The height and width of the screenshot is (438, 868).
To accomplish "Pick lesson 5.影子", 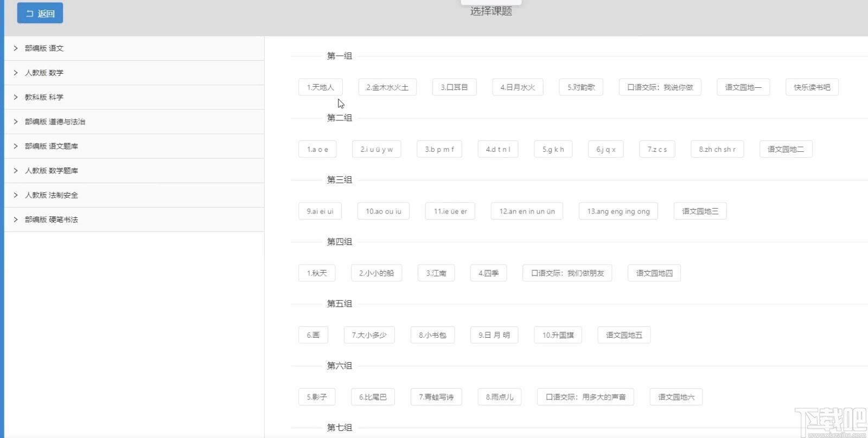I will 317,397.
